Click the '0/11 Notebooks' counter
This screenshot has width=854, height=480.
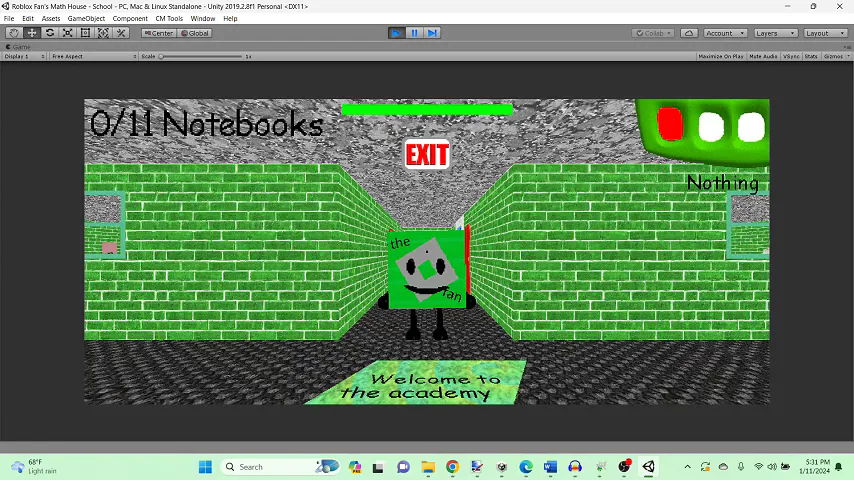pyautogui.click(x=206, y=124)
